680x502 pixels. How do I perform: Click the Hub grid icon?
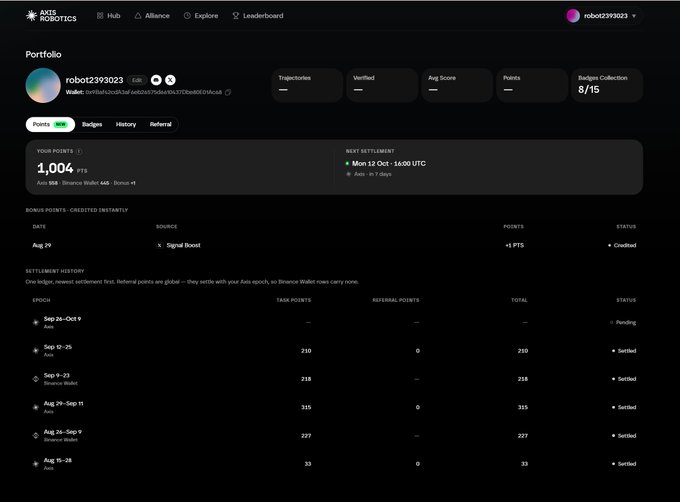[x=100, y=16]
